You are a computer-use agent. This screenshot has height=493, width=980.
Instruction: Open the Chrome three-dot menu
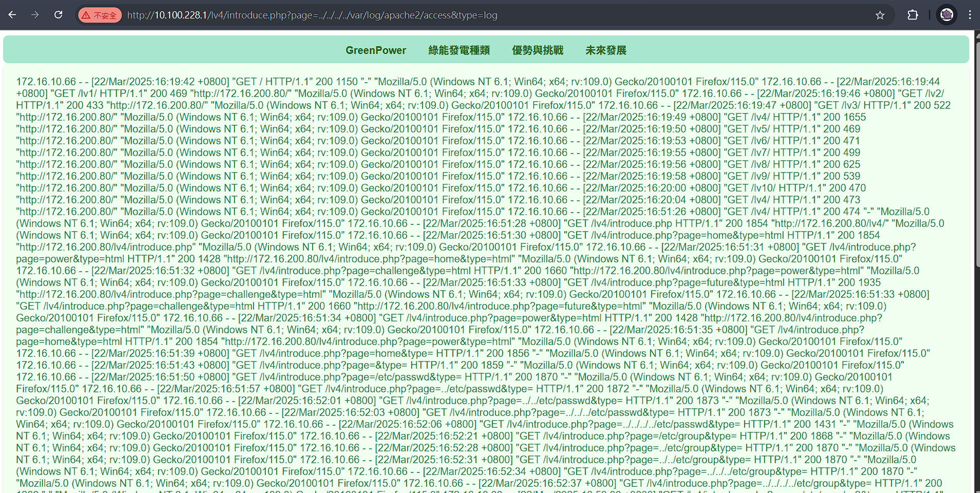[970, 15]
